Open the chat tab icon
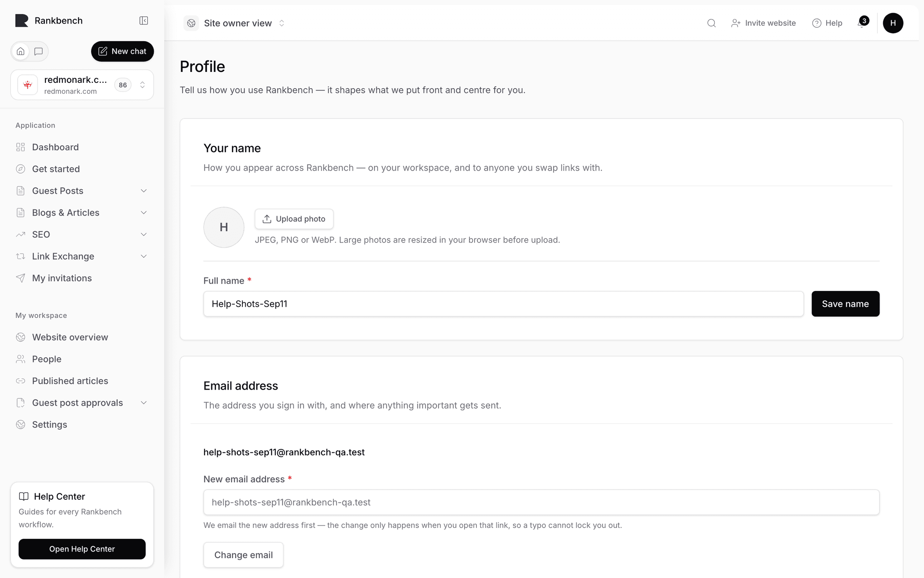Viewport: 924px width, 578px height. pos(39,51)
